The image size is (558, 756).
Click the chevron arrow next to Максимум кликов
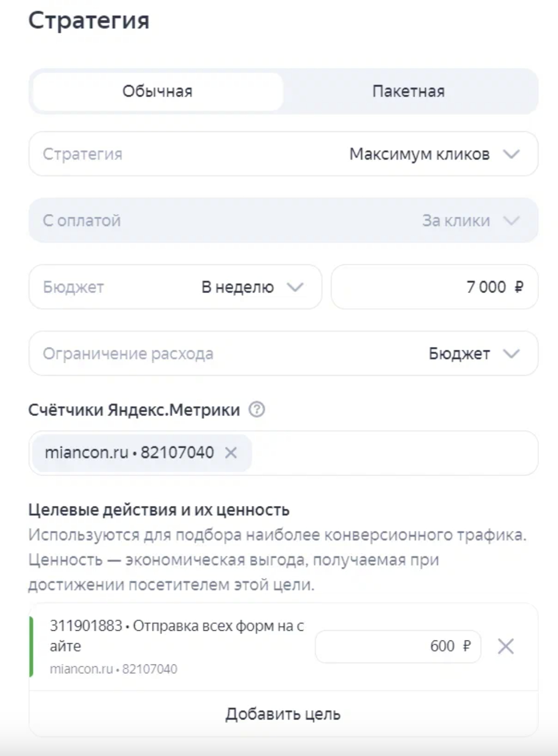[x=511, y=154]
